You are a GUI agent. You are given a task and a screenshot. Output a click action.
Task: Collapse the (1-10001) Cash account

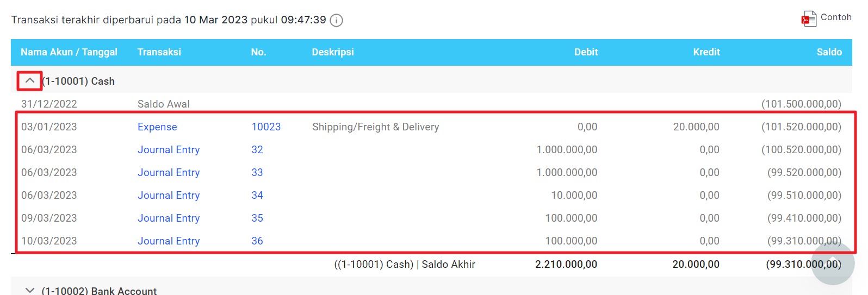pyautogui.click(x=30, y=81)
